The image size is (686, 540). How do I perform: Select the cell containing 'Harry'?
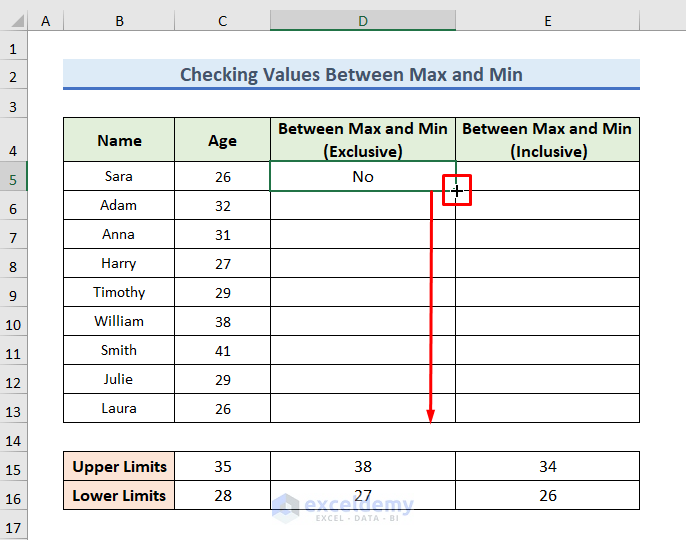click(119, 263)
